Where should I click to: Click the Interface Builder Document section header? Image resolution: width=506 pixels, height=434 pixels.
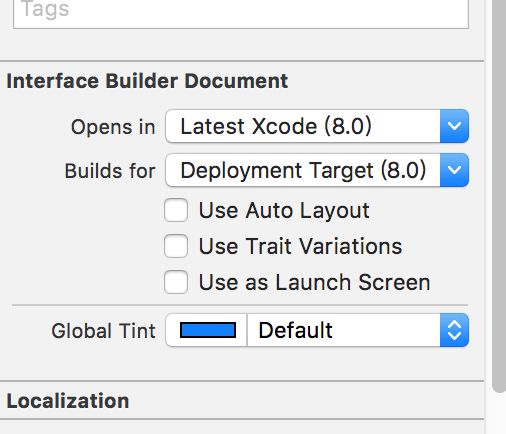coord(147,81)
